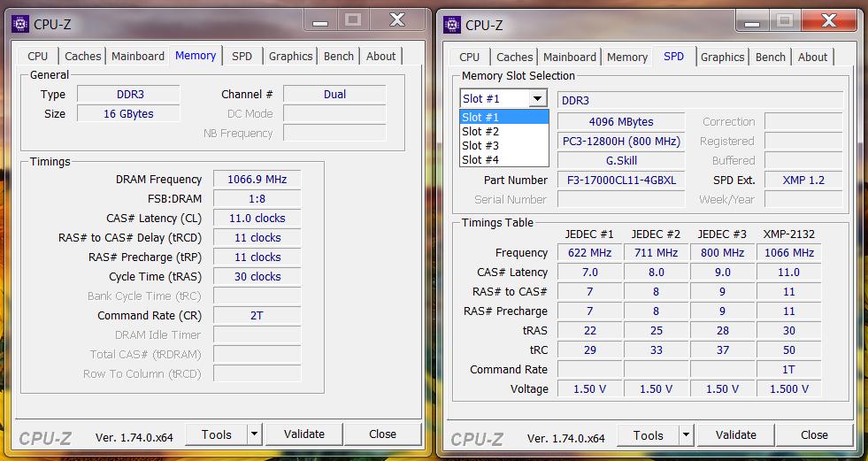This screenshot has height=461, width=868.
Task: Click Close button in right window
Action: (x=814, y=435)
